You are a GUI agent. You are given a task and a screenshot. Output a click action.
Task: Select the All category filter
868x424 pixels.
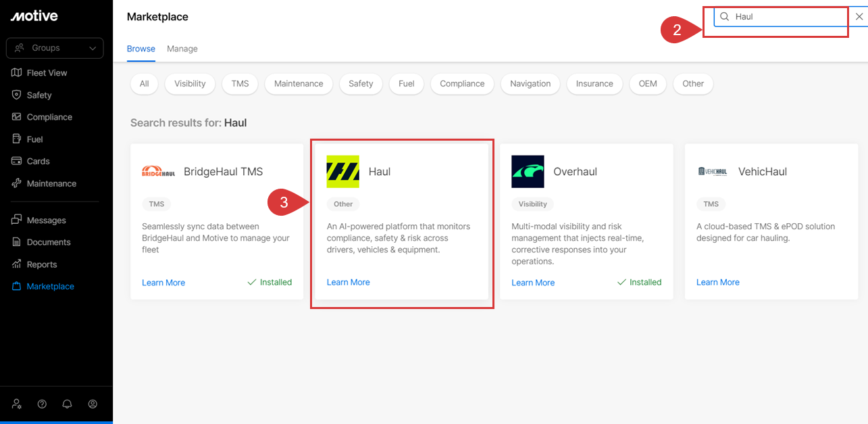point(144,84)
